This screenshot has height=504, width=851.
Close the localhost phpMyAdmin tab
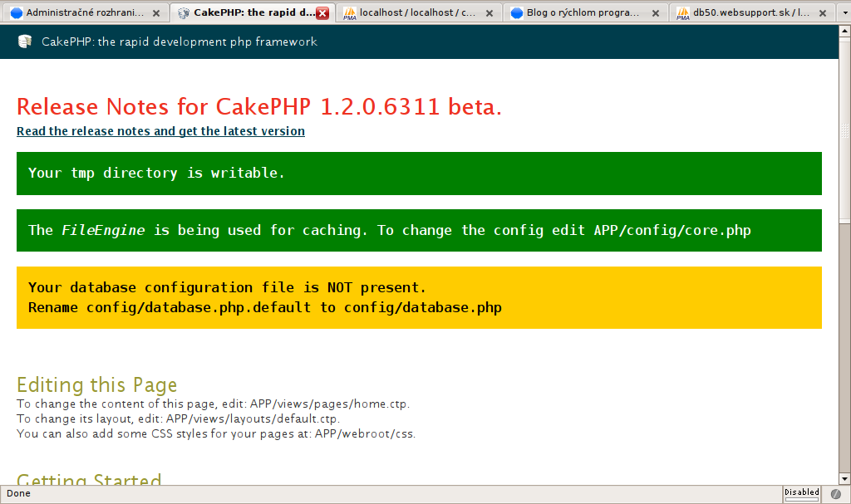tap(489, 13)
